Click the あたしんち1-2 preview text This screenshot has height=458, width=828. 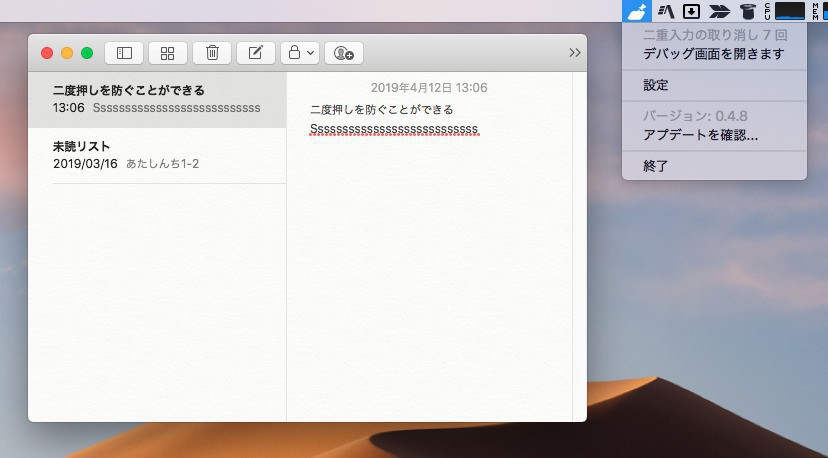[x=163, y=164]
